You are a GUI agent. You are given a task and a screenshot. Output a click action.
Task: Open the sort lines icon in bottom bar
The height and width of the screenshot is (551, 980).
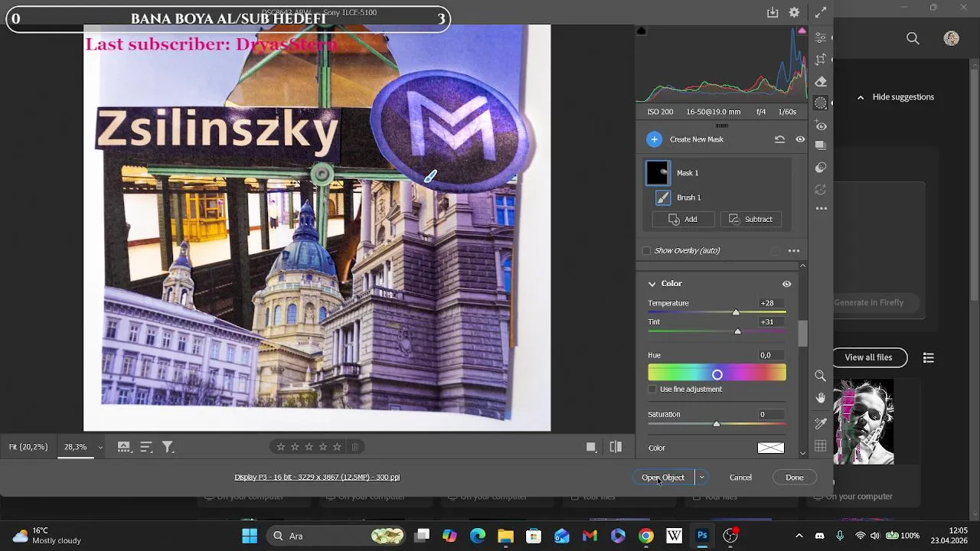pos(146,447)
